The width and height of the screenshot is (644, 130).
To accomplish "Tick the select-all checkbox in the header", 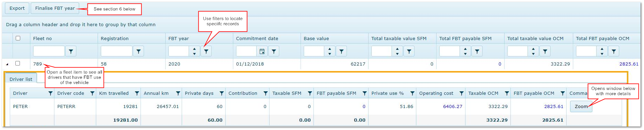I will 18,38.
